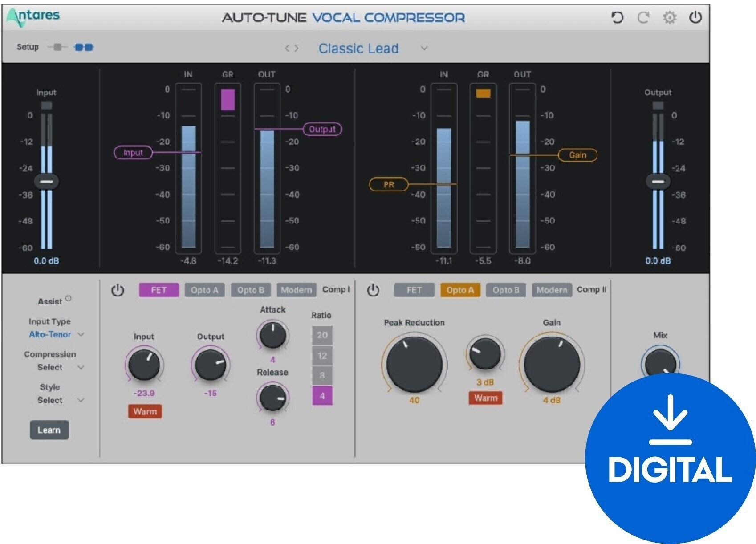The width and height of the screenshot is (756, 544).
Task: Click the Peak Reduction value 40
Action: coord(414,400)
